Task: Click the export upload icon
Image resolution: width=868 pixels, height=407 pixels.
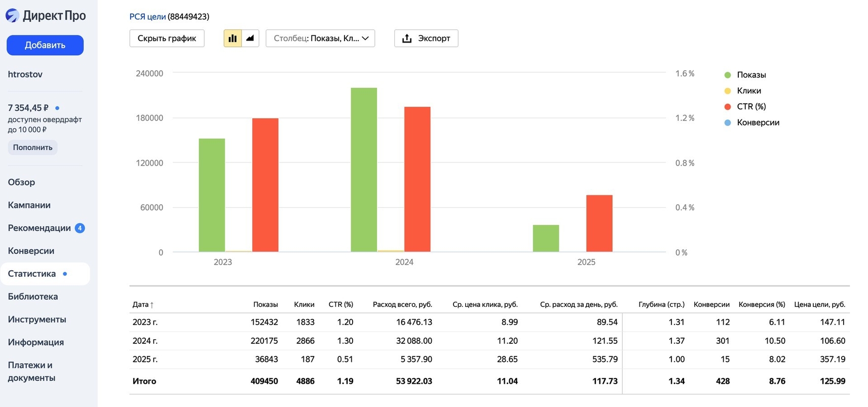Action: (407, 38)
